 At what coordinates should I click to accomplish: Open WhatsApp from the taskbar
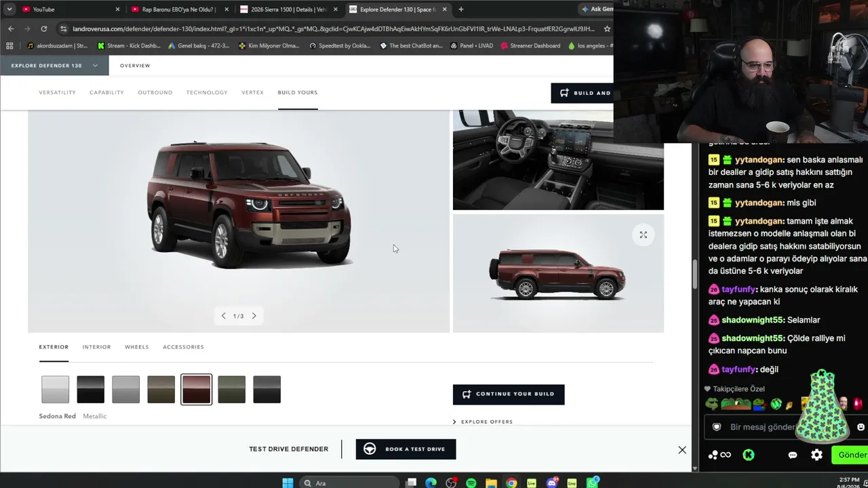point(593,483)
